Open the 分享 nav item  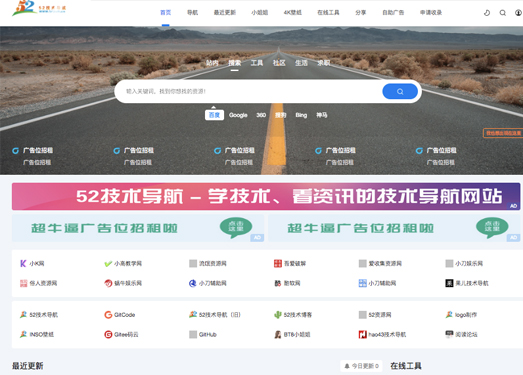pos(361,13)
